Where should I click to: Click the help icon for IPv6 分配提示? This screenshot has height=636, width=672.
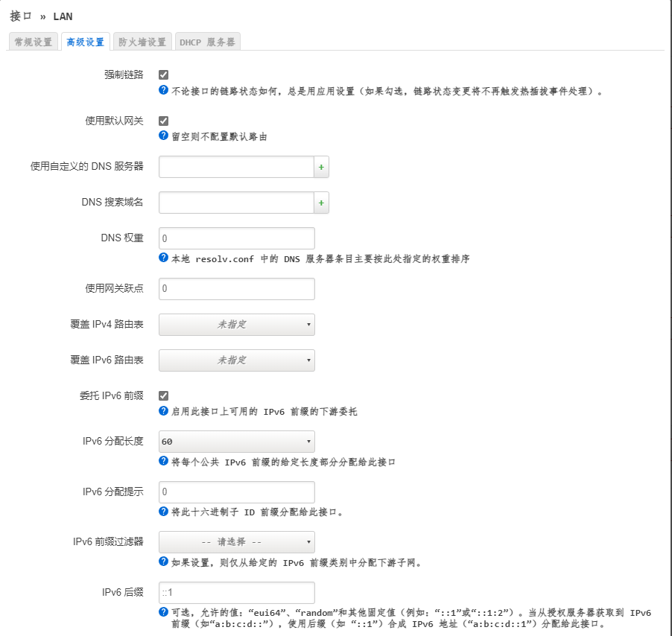point(162,512)
